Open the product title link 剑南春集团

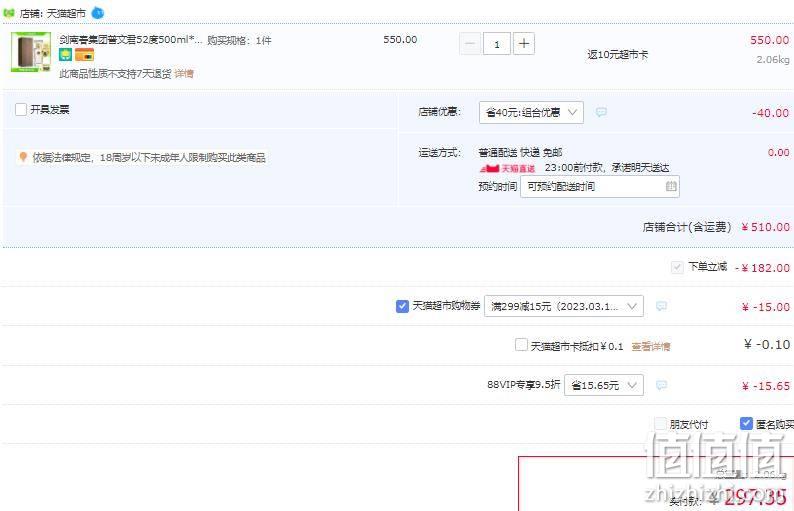131,40
